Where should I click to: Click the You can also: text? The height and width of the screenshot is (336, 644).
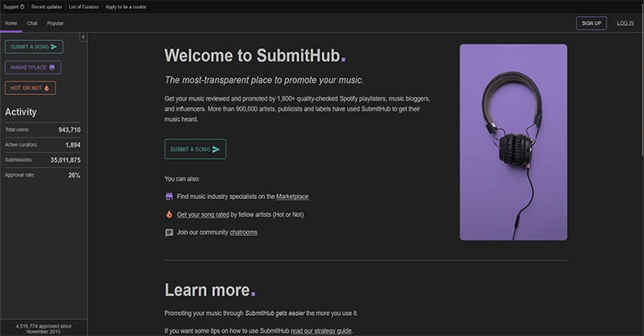pos(182,179)
